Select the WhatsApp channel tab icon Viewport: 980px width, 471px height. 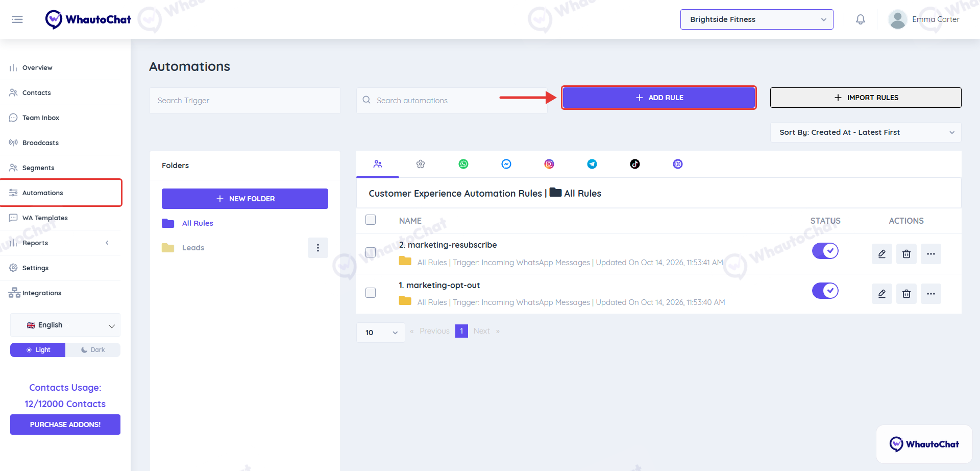tap(463, 164)
